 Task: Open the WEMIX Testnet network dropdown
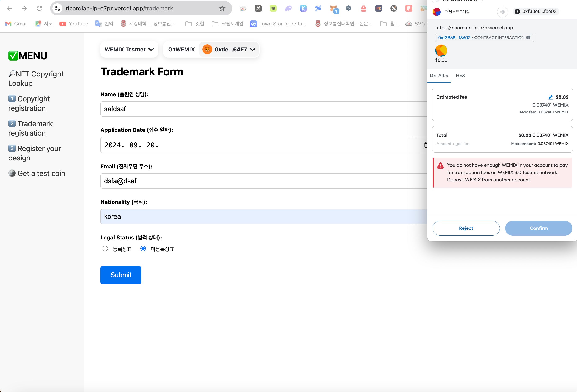click(129, 49)
